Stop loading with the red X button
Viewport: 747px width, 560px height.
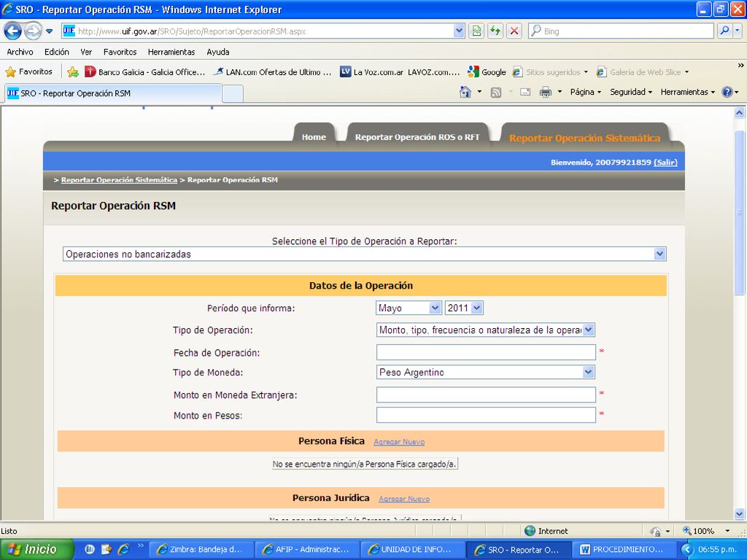pos(514,31)
